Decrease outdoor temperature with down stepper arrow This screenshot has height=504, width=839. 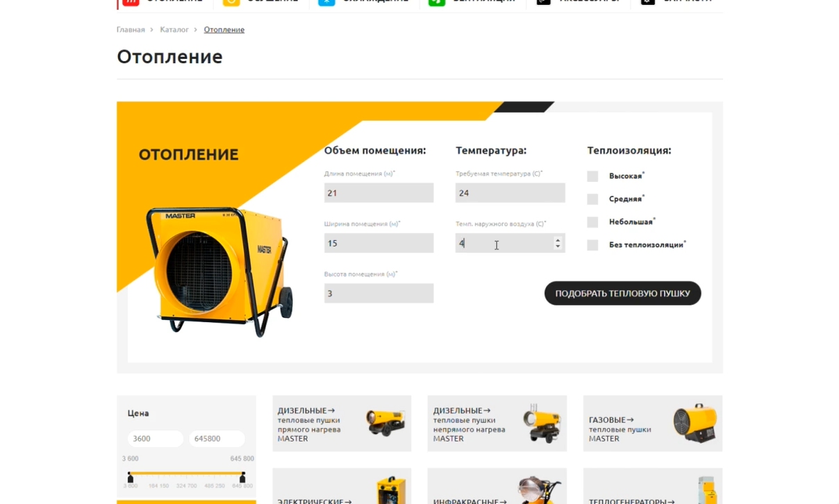pyautogui.click(x=558, y=246)
